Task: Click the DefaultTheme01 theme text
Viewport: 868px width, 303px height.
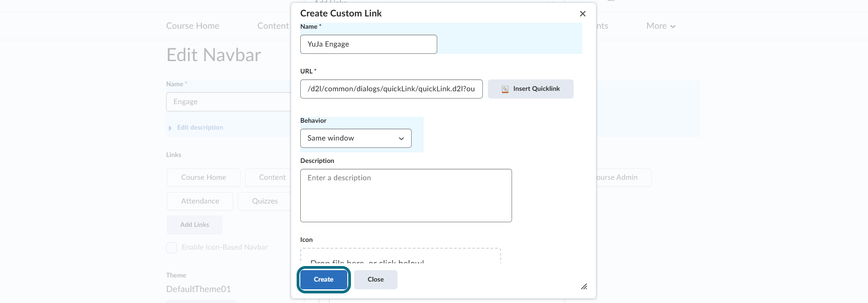Action: coord(199,289)
